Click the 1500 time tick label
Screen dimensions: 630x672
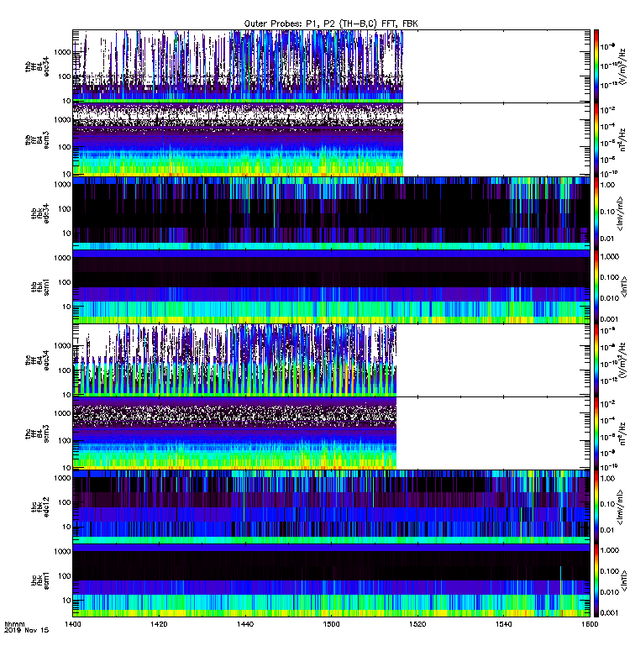(331, 624)
